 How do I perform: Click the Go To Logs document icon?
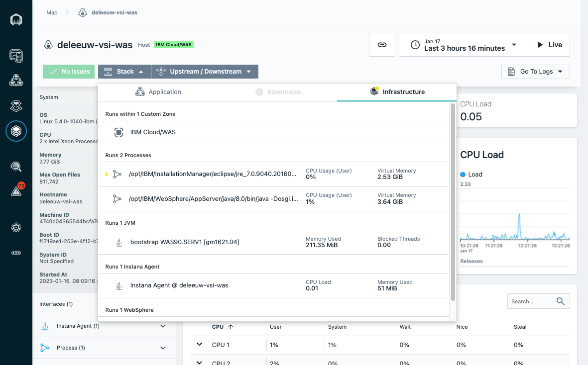click(x=511, y=72)
